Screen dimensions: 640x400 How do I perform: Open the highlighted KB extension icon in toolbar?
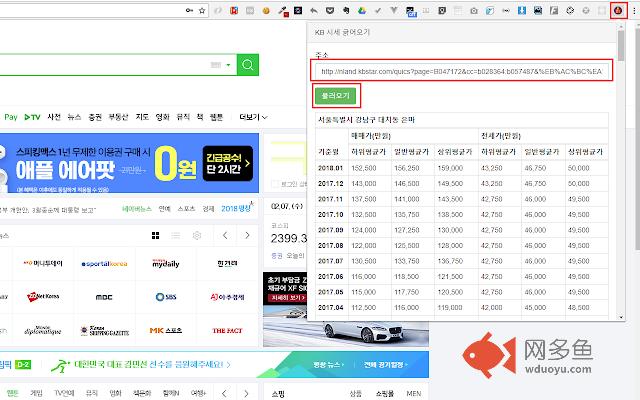[617, 10]
